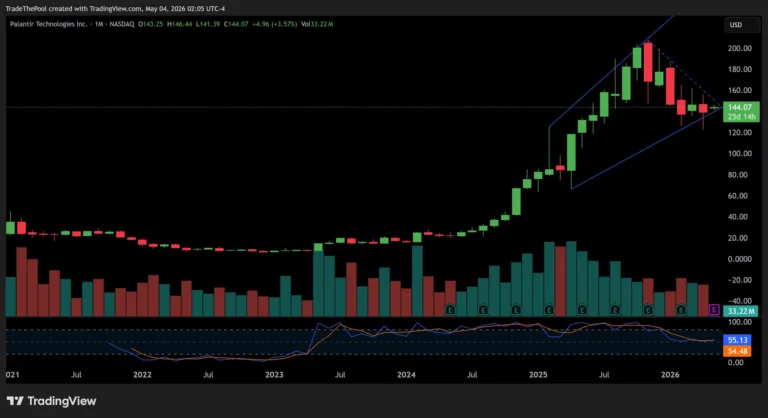Viewport: 768px width, 418px height.
Task: Click the 2026 time axis label
Action: [670, 375]
